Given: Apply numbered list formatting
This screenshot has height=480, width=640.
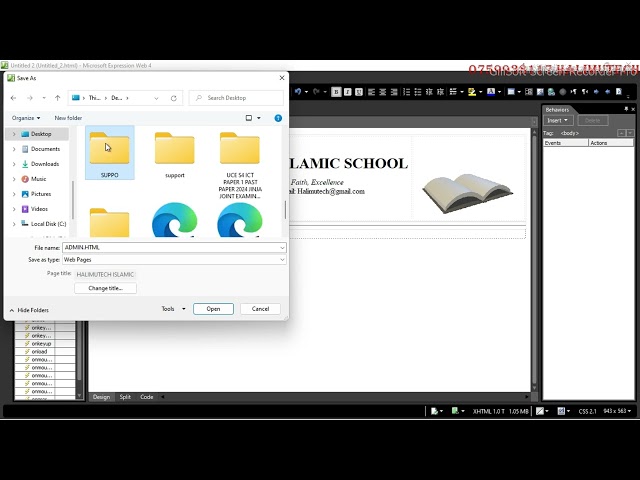Looking at the screenshot, I should tap(407, 92).
